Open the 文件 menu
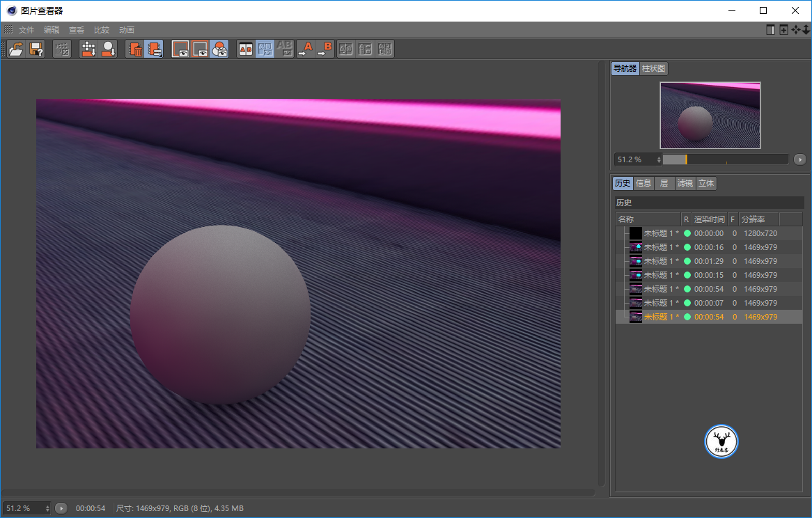812x518 pixels. click(26, 30)
